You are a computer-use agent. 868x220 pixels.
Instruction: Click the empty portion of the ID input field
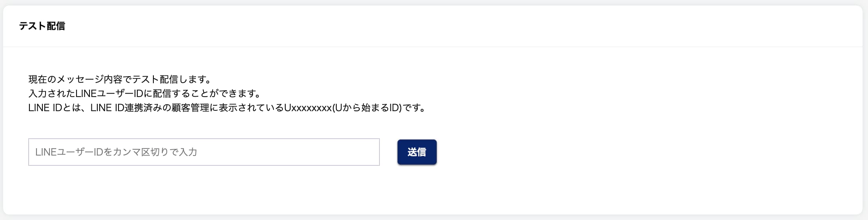[288, 152]
